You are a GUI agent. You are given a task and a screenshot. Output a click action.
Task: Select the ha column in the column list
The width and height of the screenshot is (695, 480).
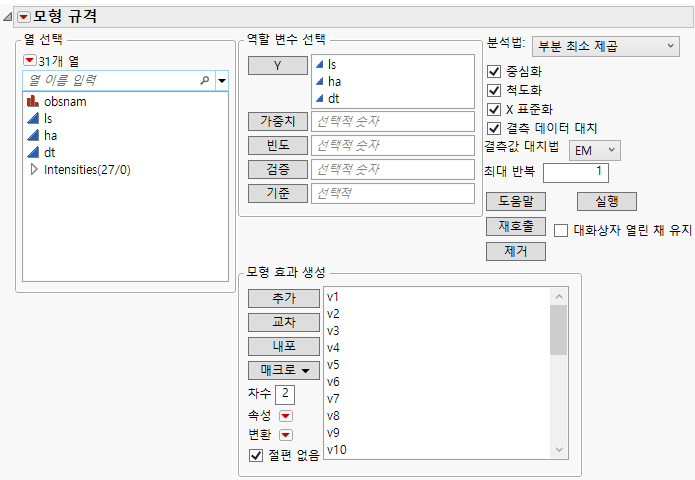tap(51, 135)
